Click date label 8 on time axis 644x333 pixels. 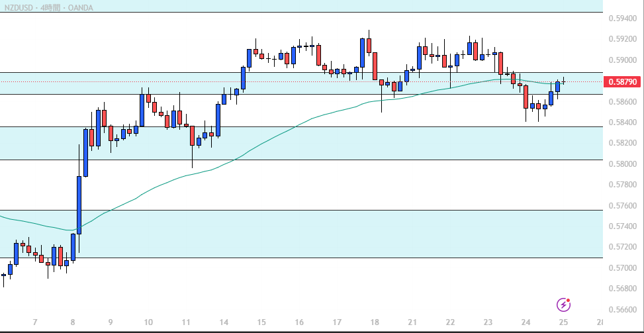click(73, 322)
